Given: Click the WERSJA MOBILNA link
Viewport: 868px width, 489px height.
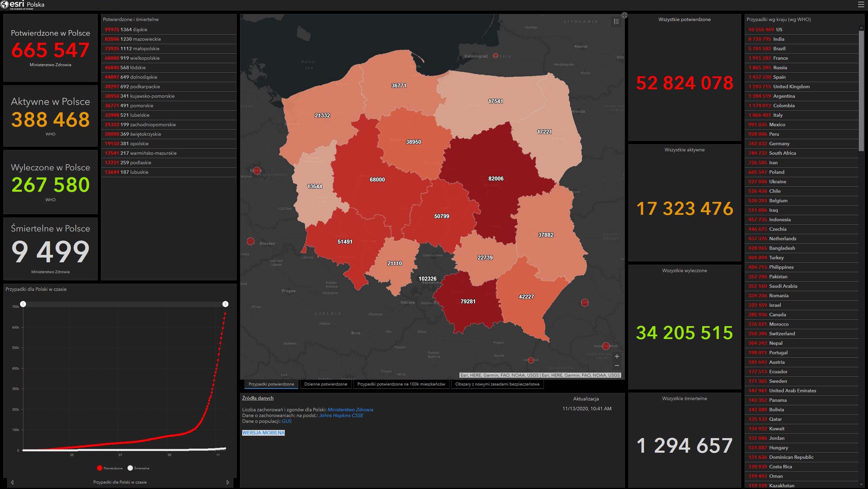Looking at the screenshot, I should click(263, 433).
